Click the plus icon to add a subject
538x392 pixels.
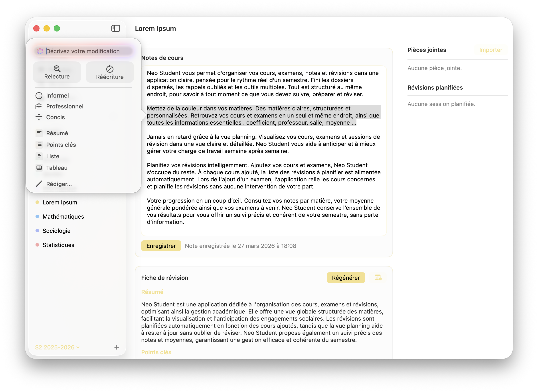(x=117, y=347)
